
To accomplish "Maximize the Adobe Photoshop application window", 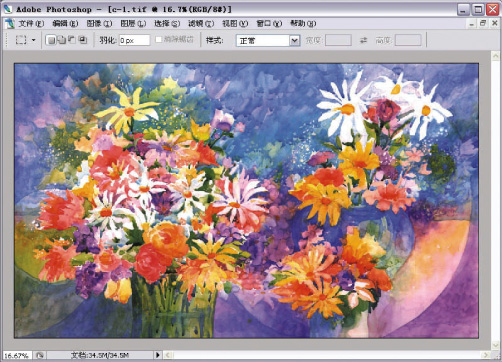I will 478,9.
